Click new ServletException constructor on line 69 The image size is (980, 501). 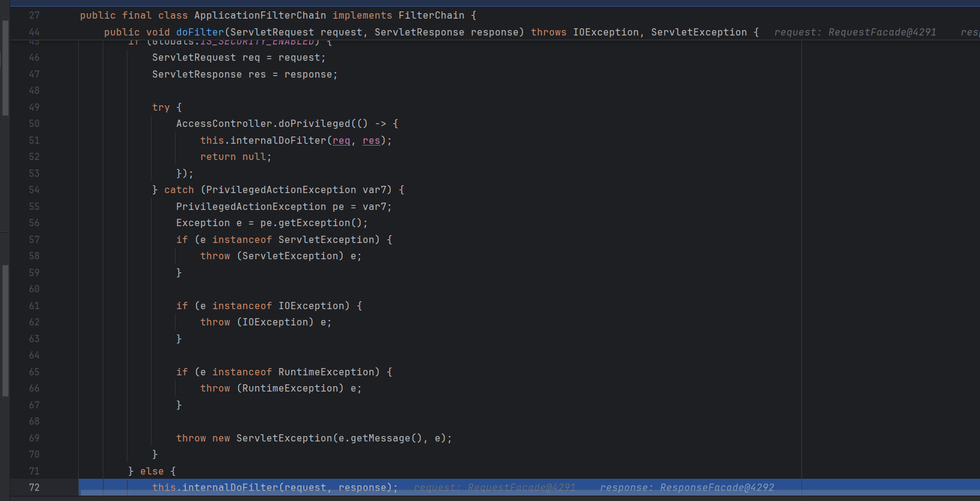[284, 438]
